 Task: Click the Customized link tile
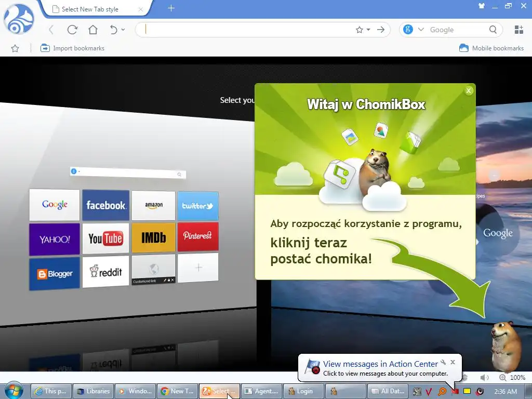[x=153, y=270]
